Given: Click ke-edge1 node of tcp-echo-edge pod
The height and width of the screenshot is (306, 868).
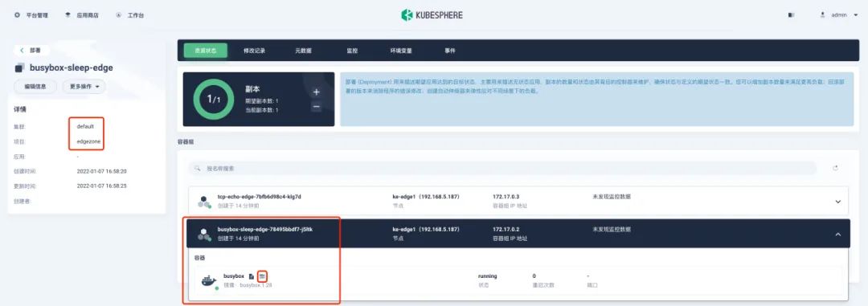Looking at the screenshot, I should (426, 197).
